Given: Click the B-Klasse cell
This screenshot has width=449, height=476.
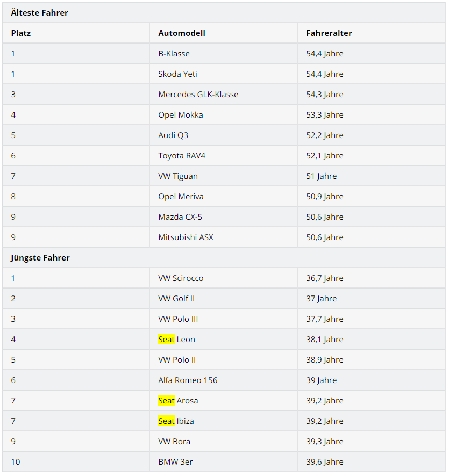Looking at the screenshot, I should click(x=174, y=54).
